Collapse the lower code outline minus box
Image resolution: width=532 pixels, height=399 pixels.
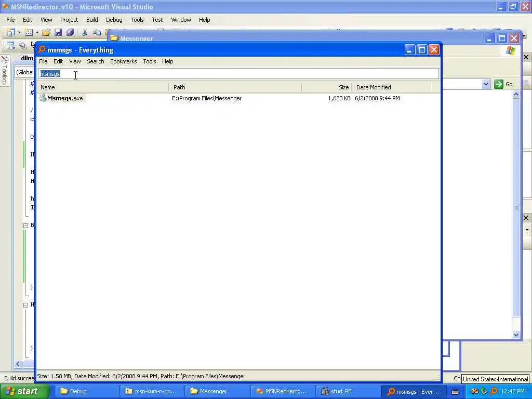coord(25,305)
